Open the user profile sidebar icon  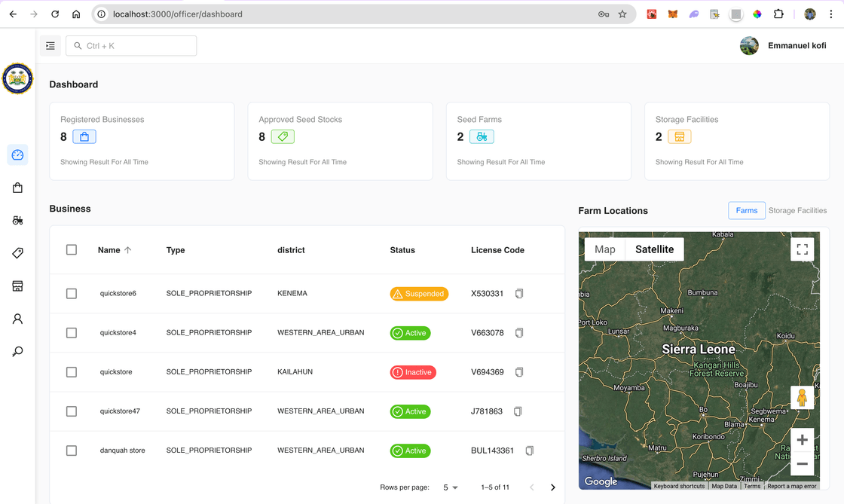18,319
